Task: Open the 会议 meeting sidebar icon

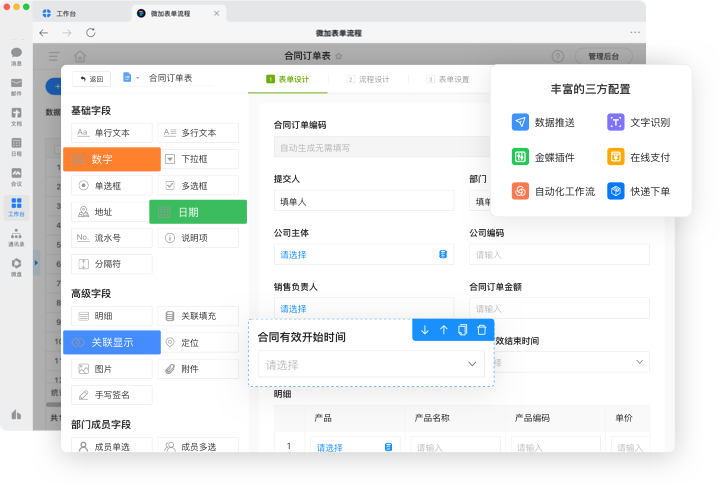Action: point(16,177)
